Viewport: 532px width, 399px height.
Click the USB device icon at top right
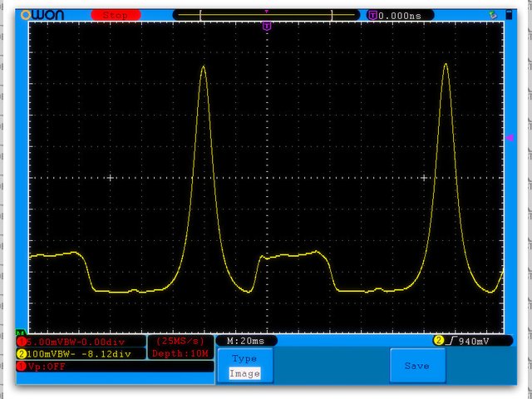point(495,14)
